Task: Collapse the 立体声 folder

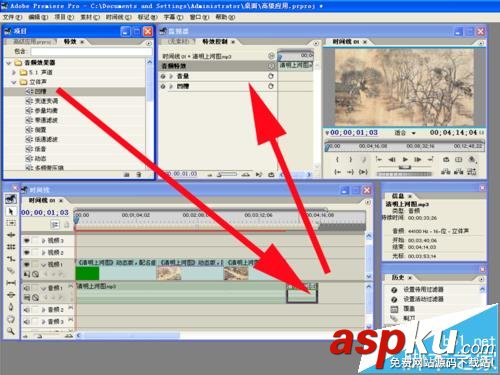Action: click(x=14, y=82)
